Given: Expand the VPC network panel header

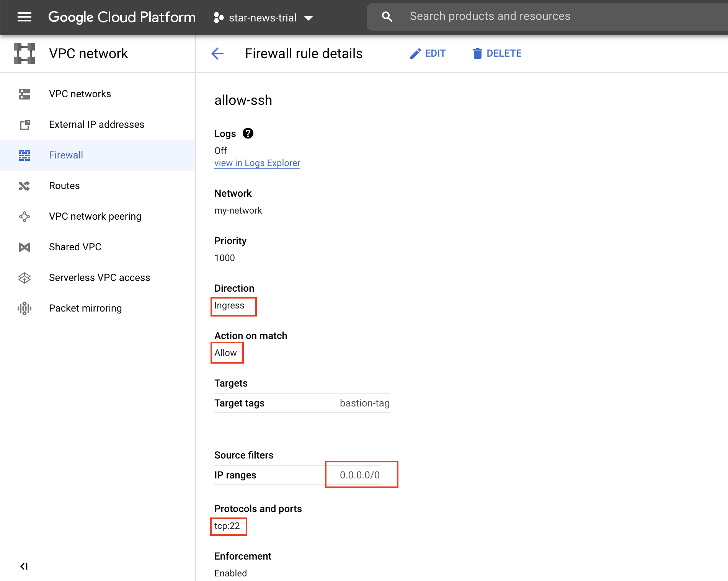Looking at the screenshot, I should pos(88,53).
